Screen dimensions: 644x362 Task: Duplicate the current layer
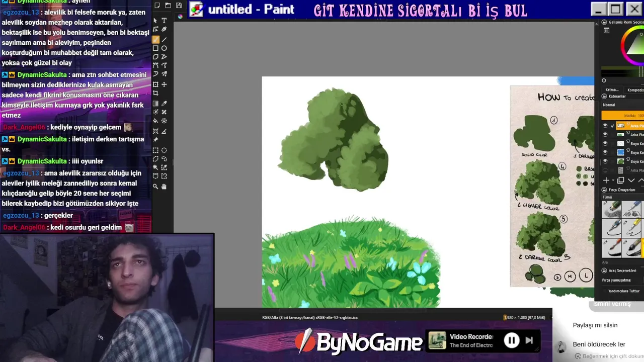point(621,180)
